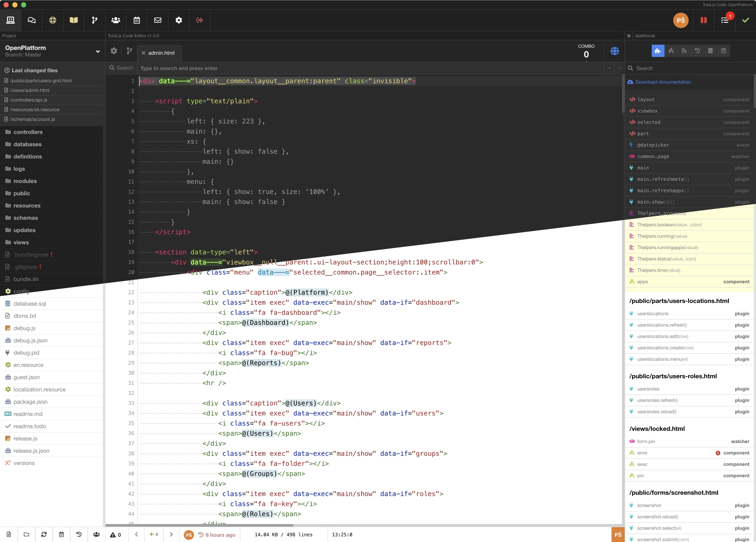Open /schemas/account.js recent file

click(x=52, y=119)
